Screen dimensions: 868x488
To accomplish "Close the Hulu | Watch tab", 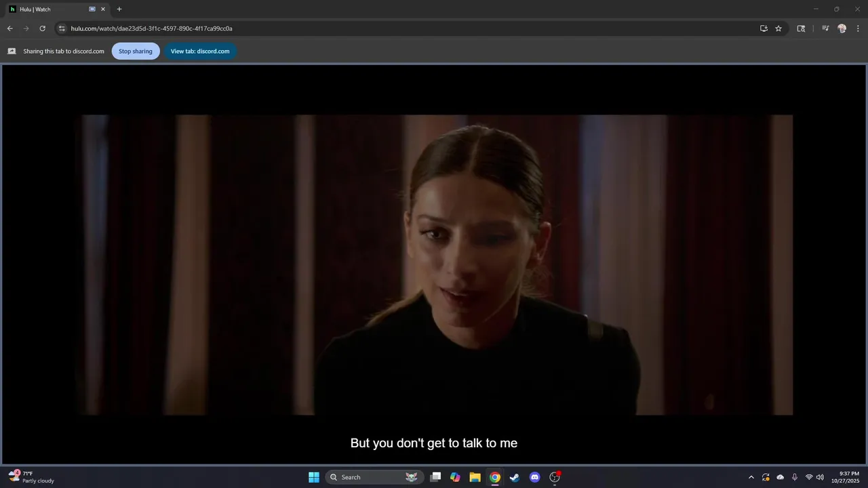I will [103, 9].
